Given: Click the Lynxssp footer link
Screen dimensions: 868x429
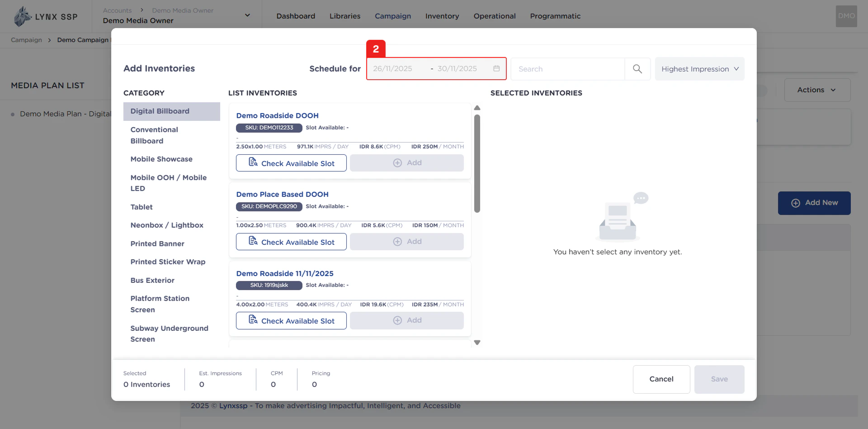Looking at the screenshot, I should pyautogui.click(x=233, y=406).
